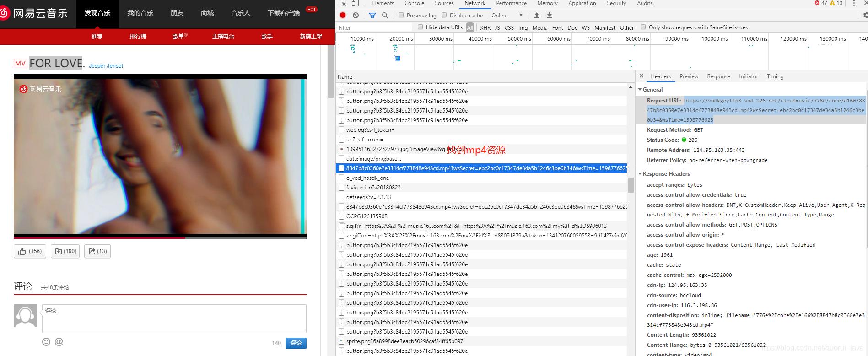Screen dimensions: 868x356
Task: Open the Preview tab of the request
Action: coord(689,76)
